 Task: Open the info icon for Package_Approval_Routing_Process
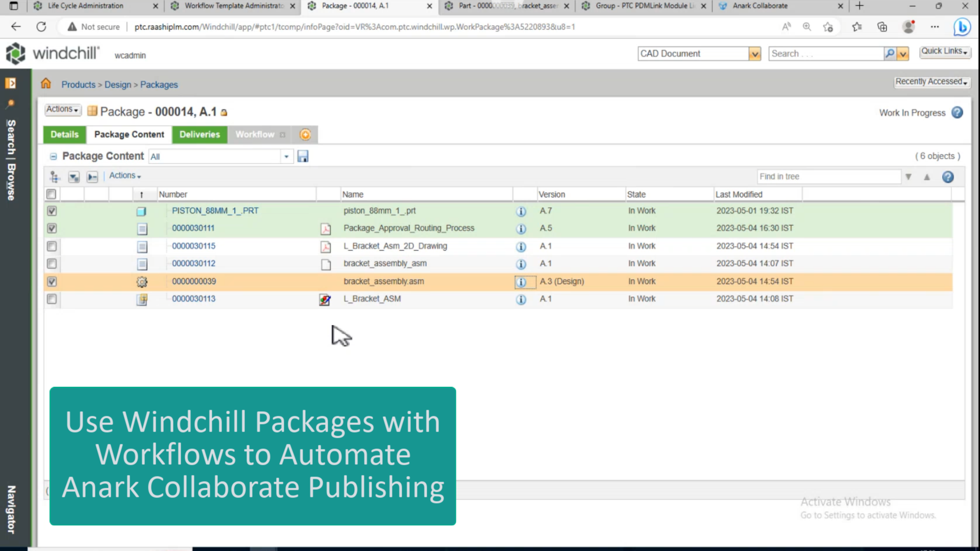(x=521, y=229)
